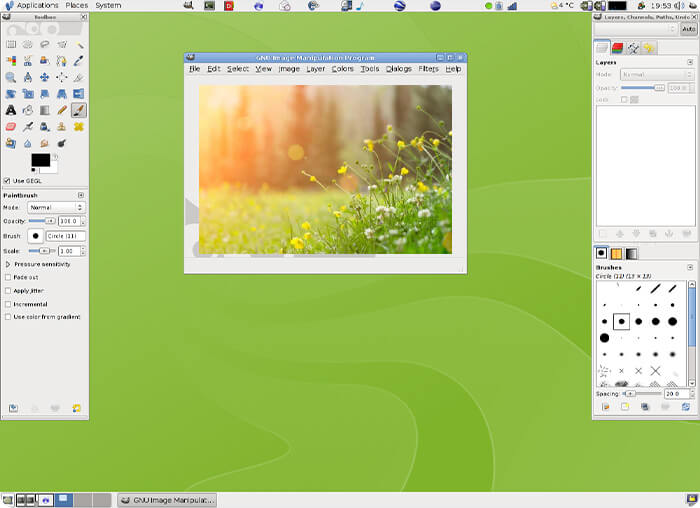Expand the Pressure sensitivity section
The image size is (700, 508).
pos(8,264)
